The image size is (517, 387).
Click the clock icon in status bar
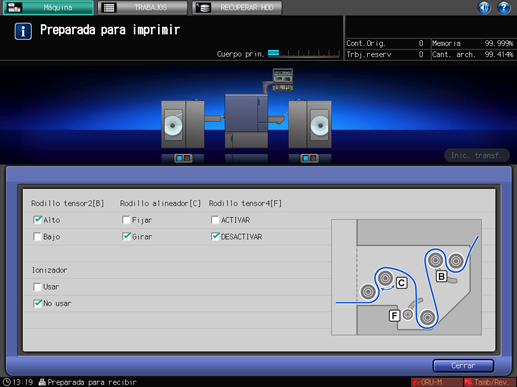[x=7, y=382]
